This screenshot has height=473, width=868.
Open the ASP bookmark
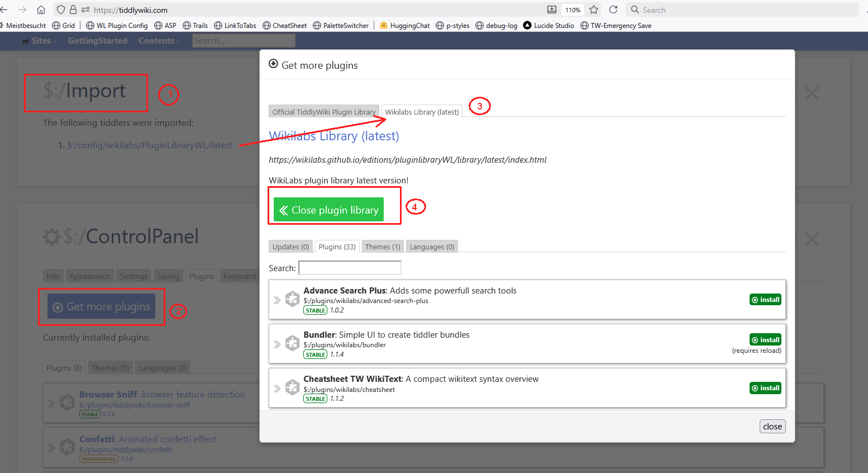point(165,25)
